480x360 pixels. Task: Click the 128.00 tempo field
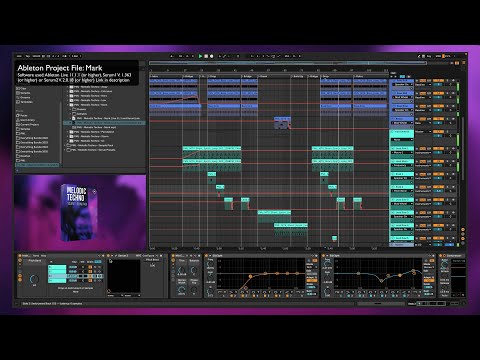[36, 56]
